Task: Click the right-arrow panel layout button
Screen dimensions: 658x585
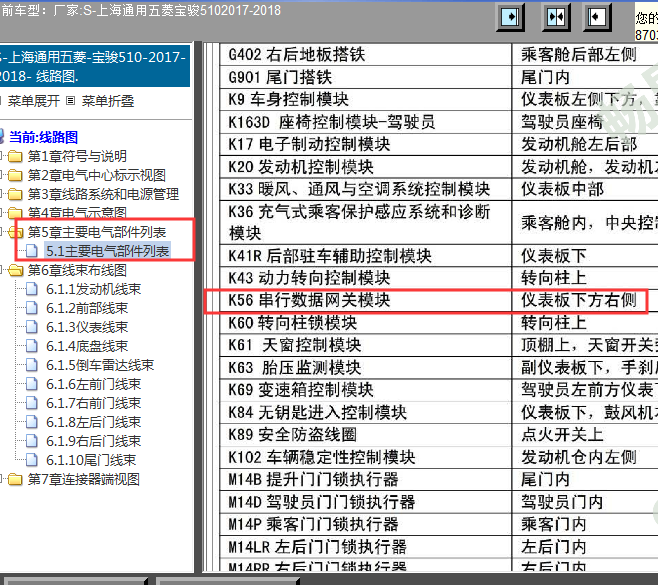Action: click(x=510, y=17)
